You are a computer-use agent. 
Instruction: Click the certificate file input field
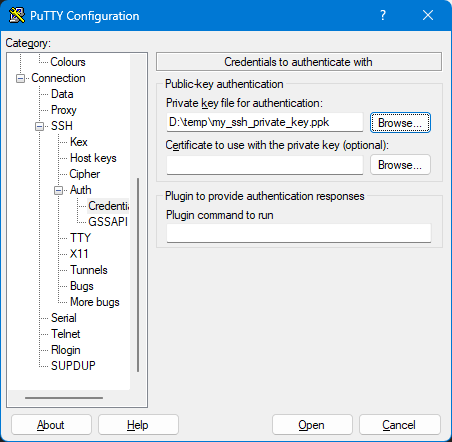point(265,165)
